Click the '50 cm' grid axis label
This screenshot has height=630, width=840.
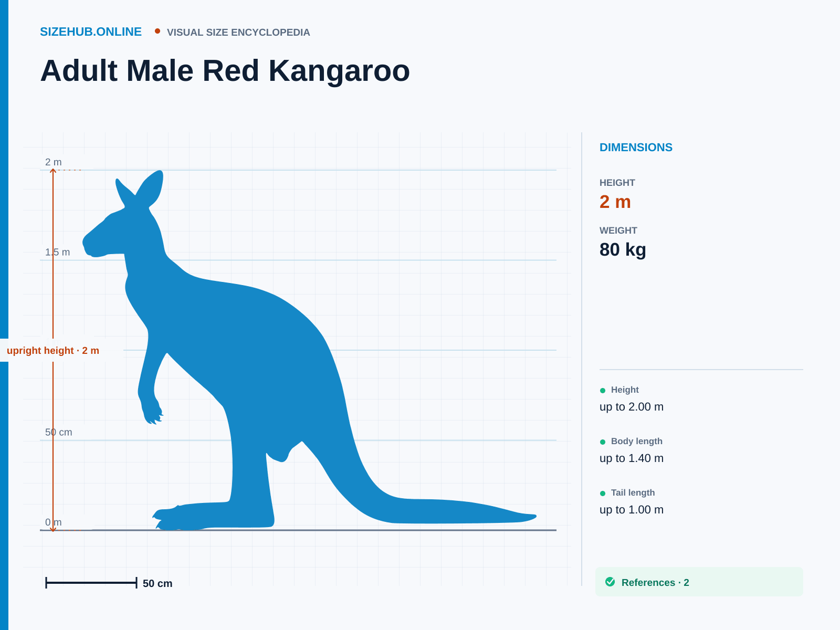click(x=59, y=433)
